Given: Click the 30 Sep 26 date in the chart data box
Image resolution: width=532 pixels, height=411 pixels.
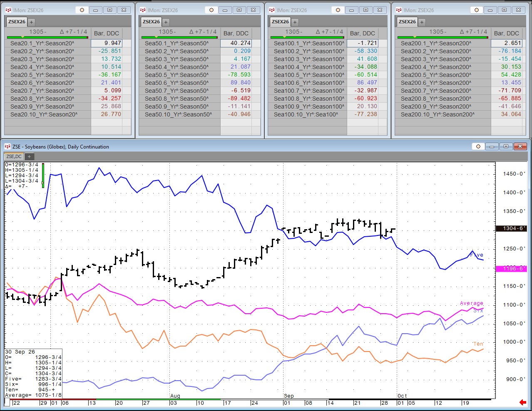Looking at the screenshot, I should (20, 352).
